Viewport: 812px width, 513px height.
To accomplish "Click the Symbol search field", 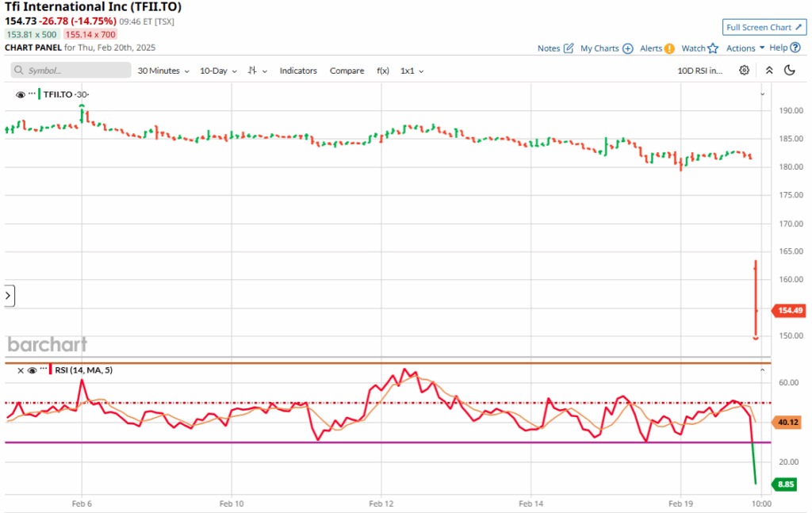I will [x=71, y=71].
